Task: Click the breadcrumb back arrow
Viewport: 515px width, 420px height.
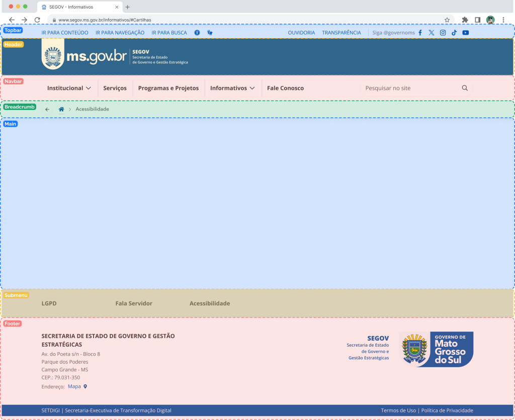Action: click(x=47, y=109)
